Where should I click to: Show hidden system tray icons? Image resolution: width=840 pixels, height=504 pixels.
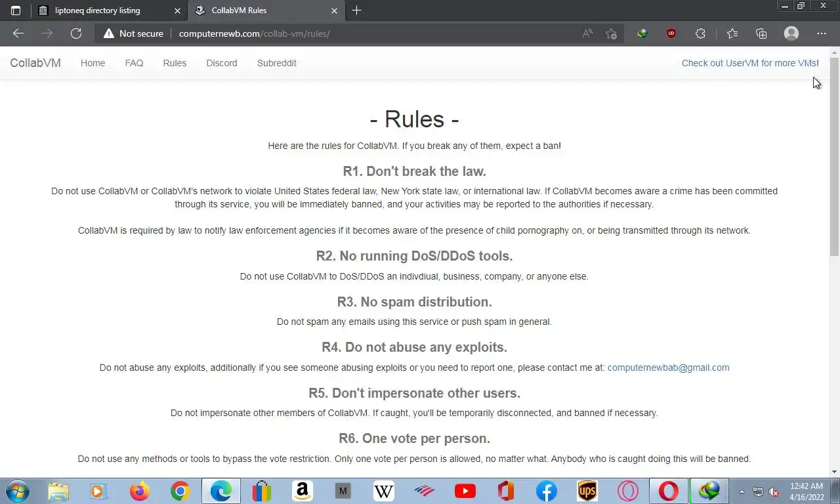[742, 492]
